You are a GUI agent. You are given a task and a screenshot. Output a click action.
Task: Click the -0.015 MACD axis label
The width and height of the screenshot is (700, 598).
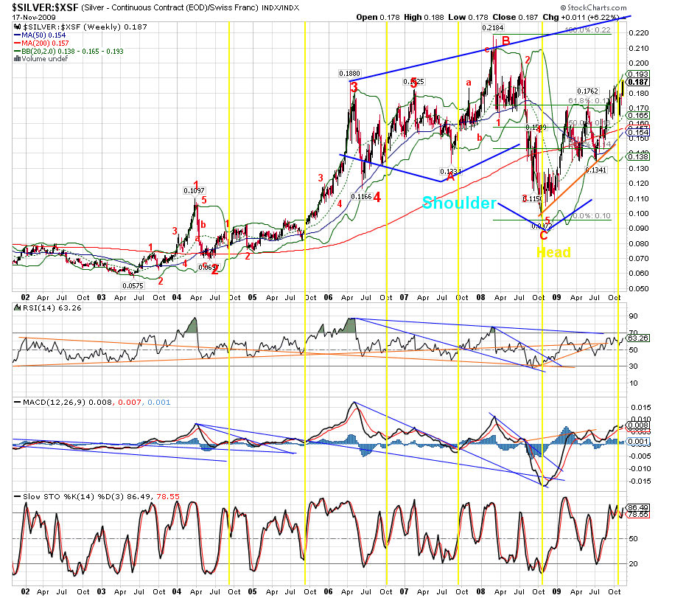pyautogui.click(x=639, y=481)
